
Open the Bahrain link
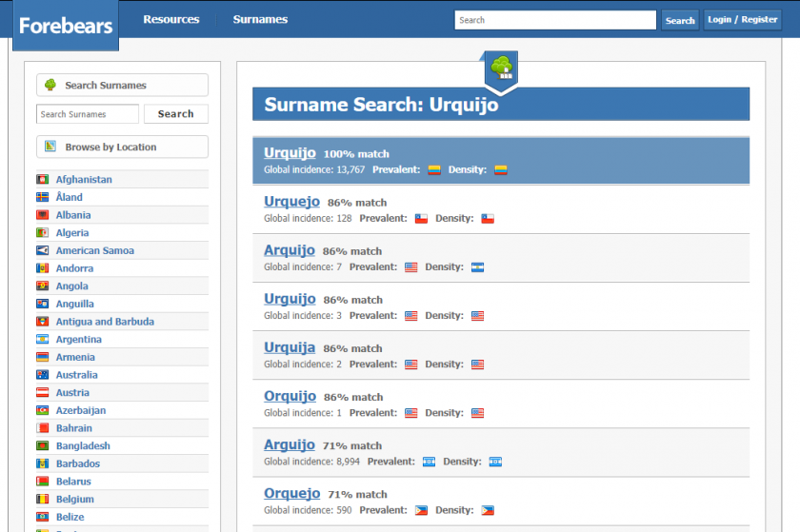pyautogui.click(x=74, y=428)
